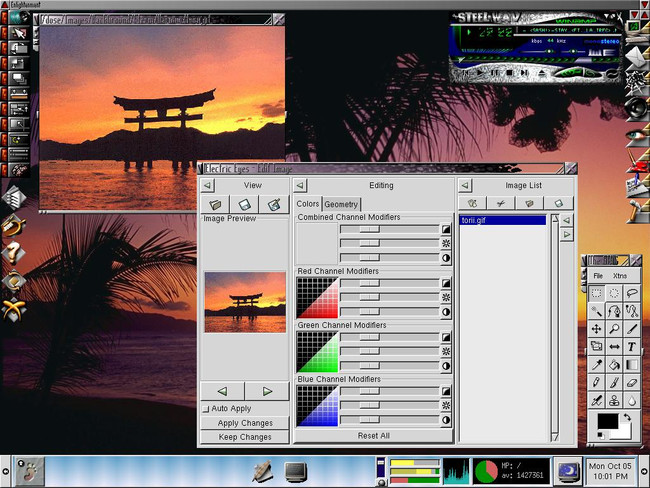
Task: Activate the Rectangular Select tool
Action: [597, 293]
